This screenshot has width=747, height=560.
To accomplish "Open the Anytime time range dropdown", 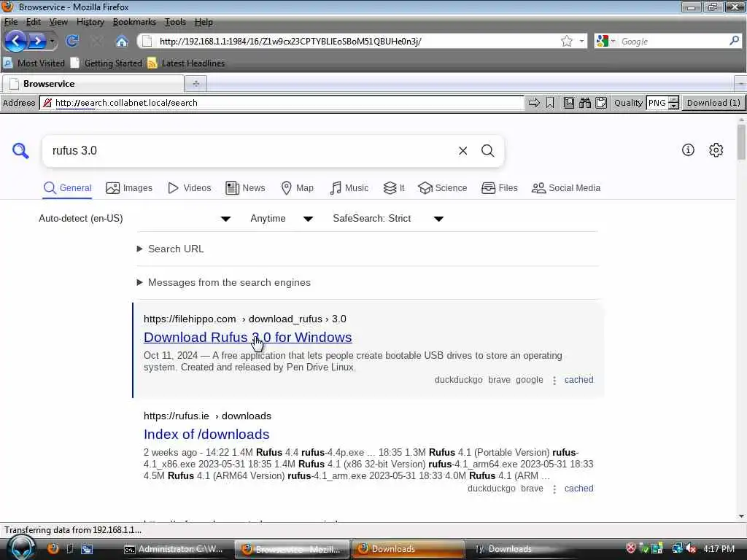I will [282, 219].
